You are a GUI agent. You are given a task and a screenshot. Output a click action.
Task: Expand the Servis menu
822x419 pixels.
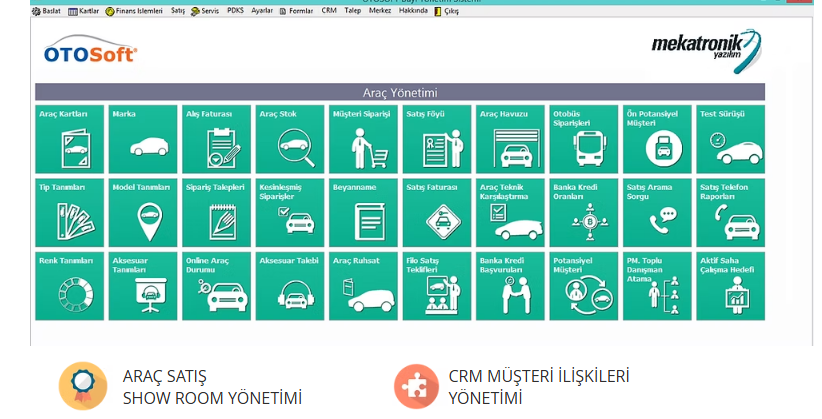[206, 10]
